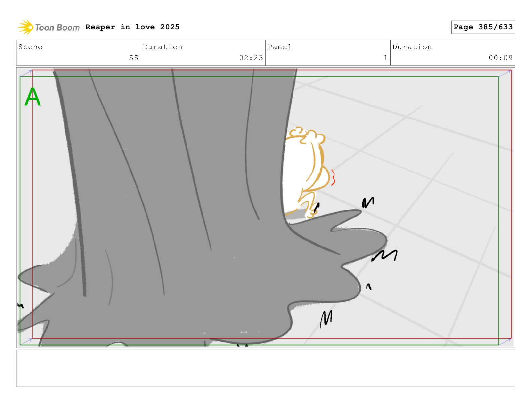Click the 'Panel' header label
This screenshot has width=532, height=411.
tap(280, 47)
